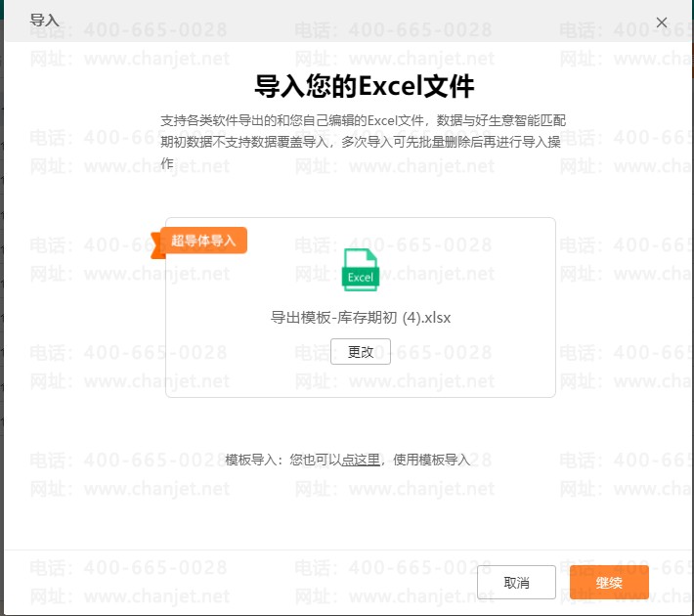Click the heading 导入您的Excel文件
Screen dimensions: 694x616
(364, 86)
